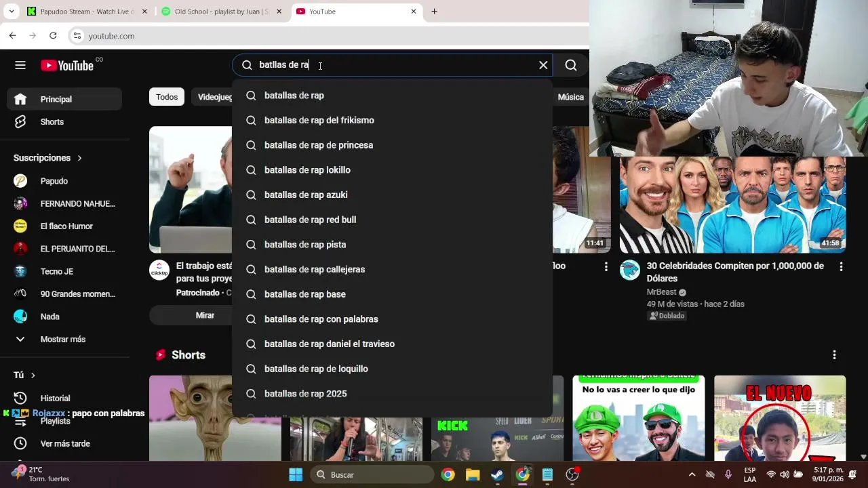Expand Mostrar más subscriptions
This screenshot has height=488, width=868.
[65, 339]
